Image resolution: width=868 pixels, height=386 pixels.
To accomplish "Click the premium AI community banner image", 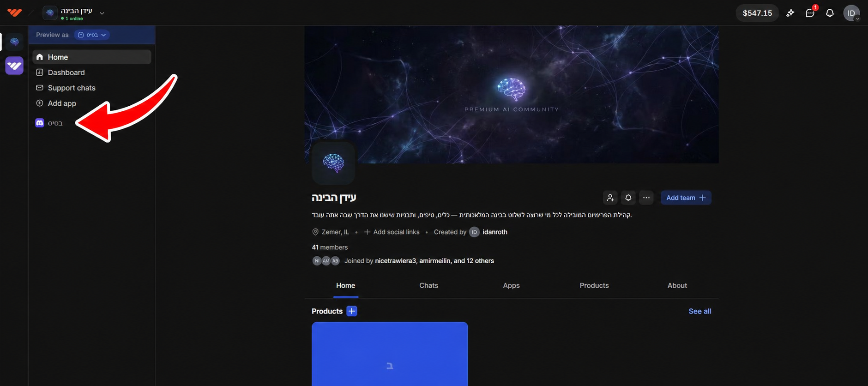I will [512, 94].
